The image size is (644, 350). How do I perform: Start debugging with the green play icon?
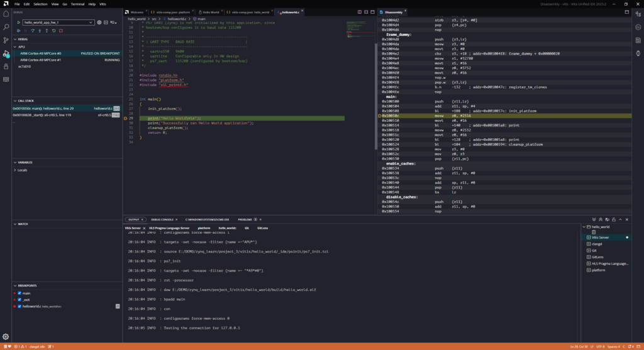click(18, 23)
